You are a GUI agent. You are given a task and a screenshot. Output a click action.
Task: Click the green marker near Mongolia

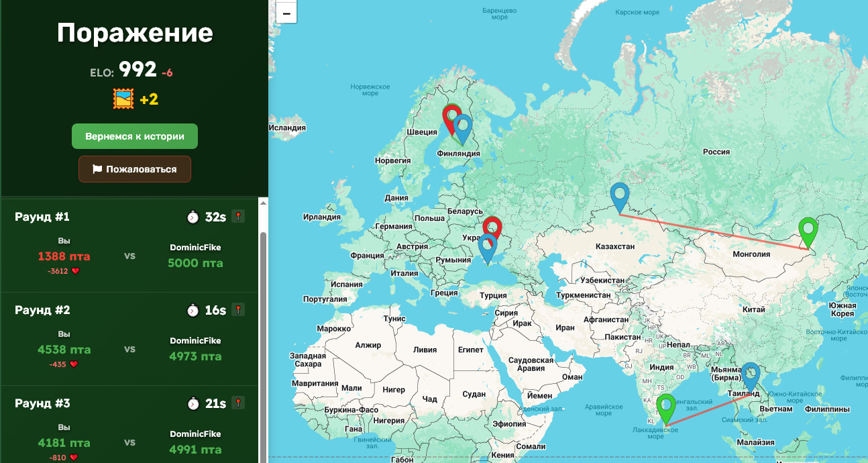coord(808,233)
